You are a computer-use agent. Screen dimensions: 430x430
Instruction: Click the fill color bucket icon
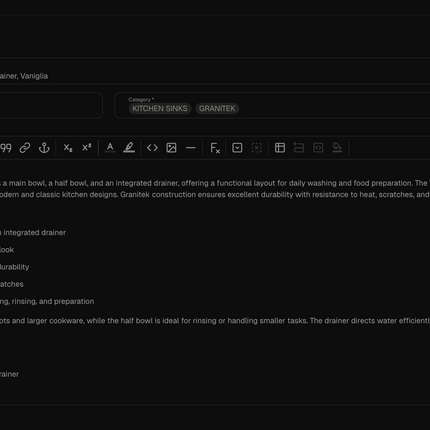point(337,148)
